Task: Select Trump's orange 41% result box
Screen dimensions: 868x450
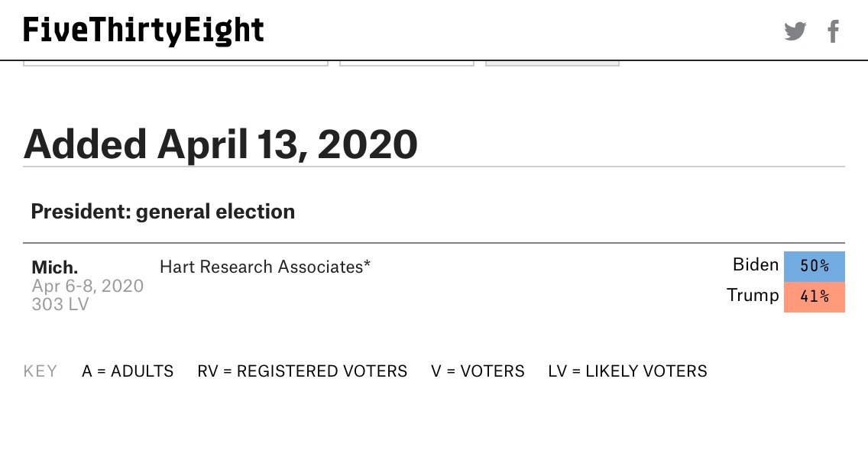Action: (815, 296)
